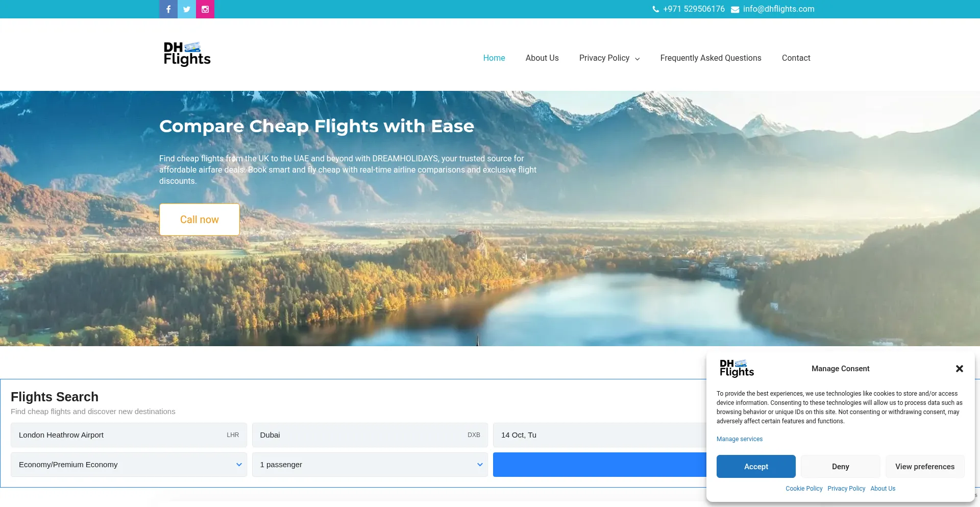
Task: Open the Twitter social icon
Action: (x=187, y=9)
